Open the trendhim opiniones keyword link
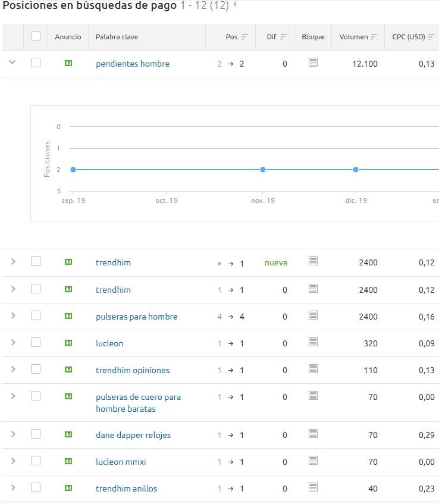439x504 pixels. tap(133, 370)
